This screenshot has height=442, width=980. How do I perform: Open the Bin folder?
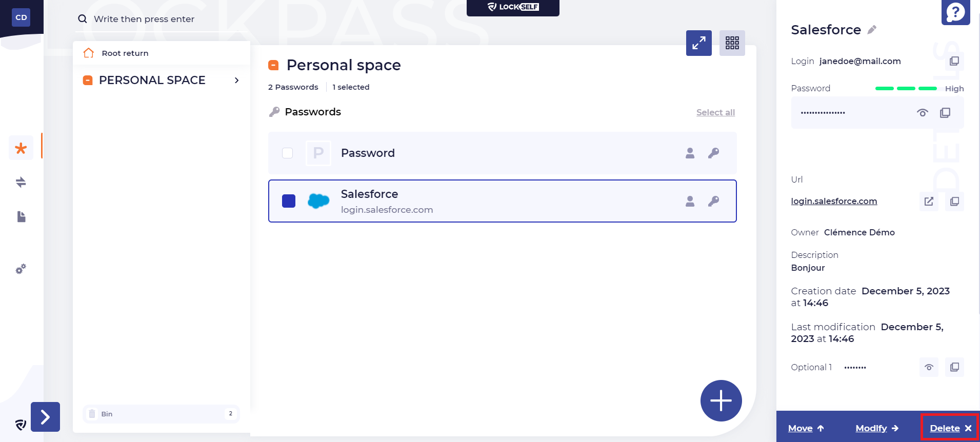click(107, 414)
